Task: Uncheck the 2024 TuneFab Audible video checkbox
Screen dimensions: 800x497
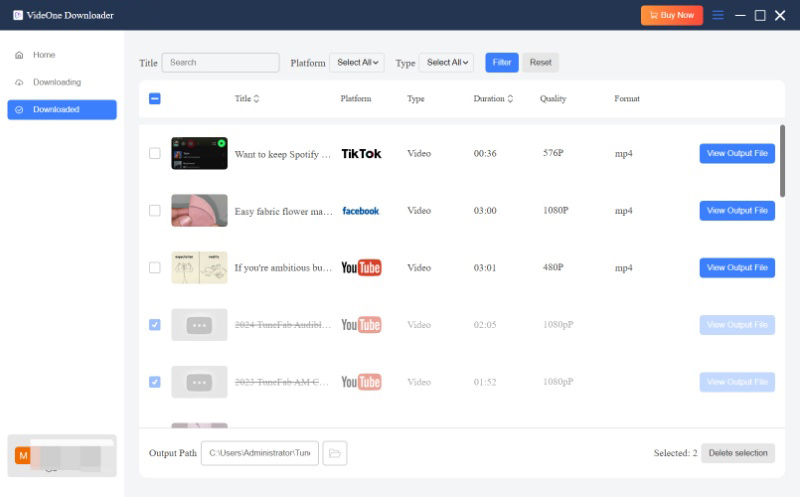Action: click(154, 325)
